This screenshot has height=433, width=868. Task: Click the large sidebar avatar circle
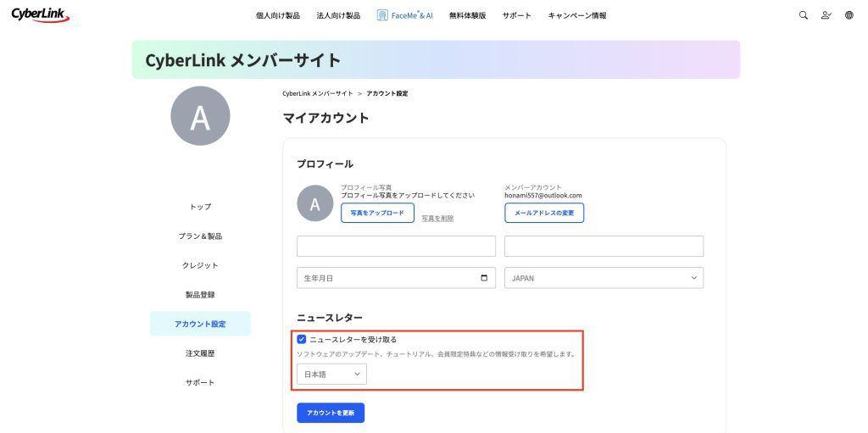point(200,116)
